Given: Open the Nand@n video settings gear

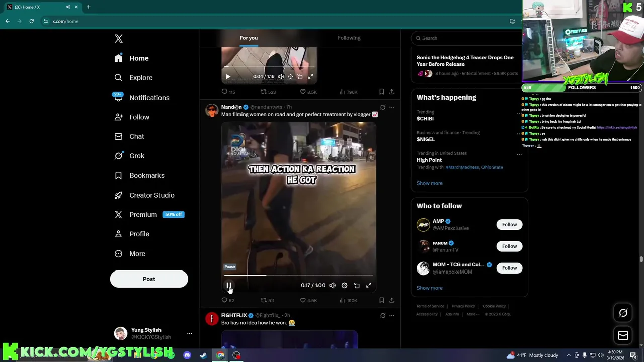Looking at the screenshot, I should [x=344, y=285].
